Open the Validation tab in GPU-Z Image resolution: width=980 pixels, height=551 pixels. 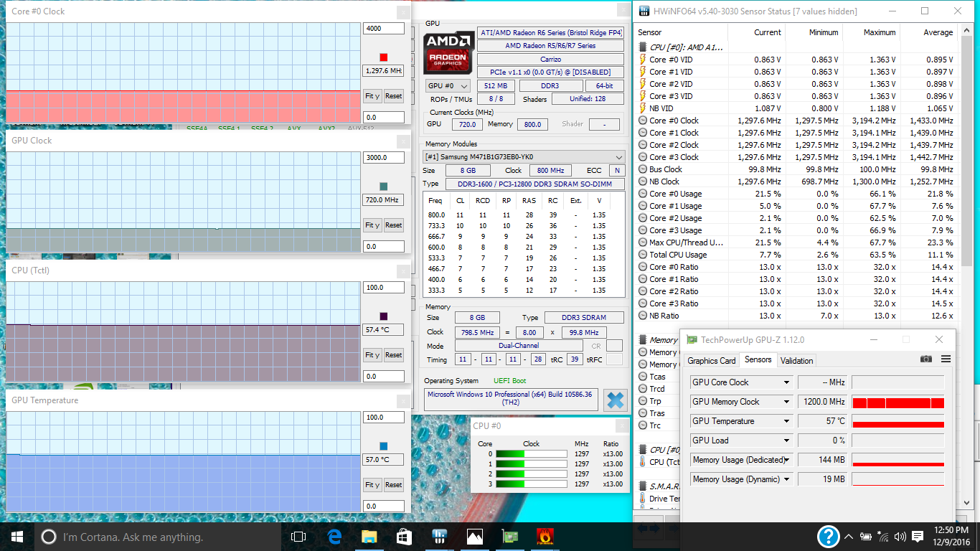(x=797, y=361)
